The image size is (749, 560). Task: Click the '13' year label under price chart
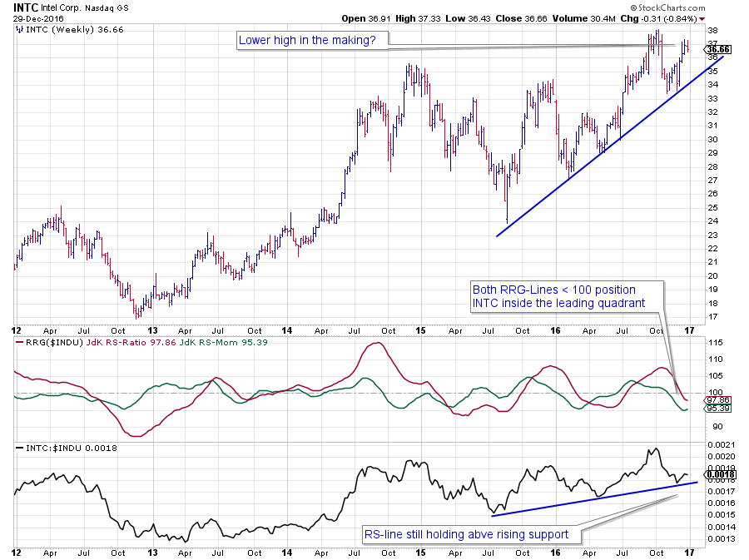point(152,331)
